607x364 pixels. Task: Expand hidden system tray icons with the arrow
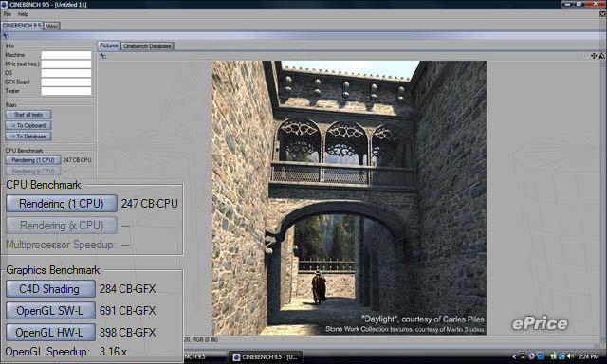pyautogui.click(x=514, y=356)
